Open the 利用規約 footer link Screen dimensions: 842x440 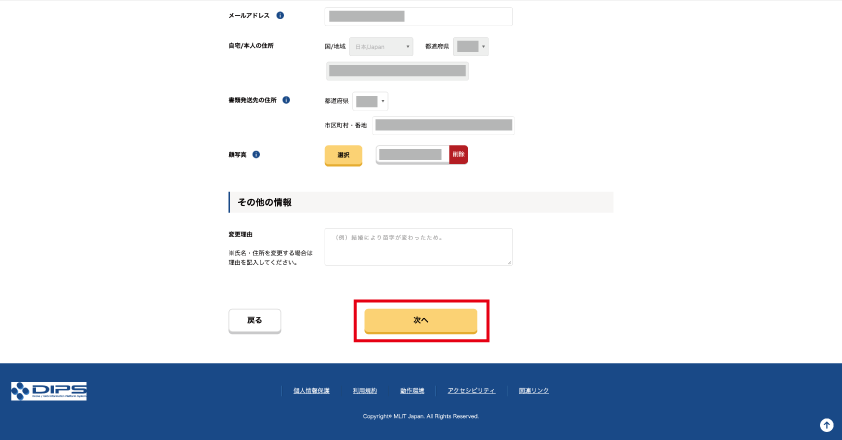point(365,391)
